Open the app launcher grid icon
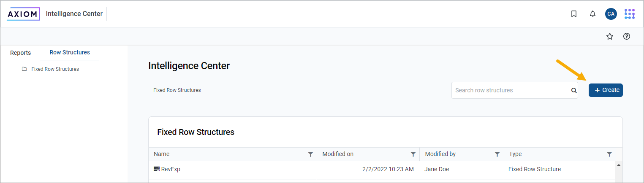 coord(629,14)
